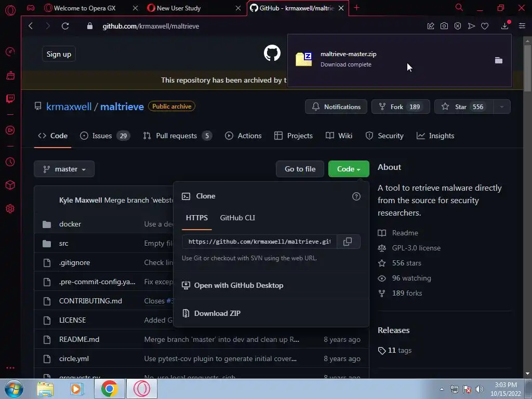Open the Pull requests tab
Image resolution: width=532 pixels, height=399 pixels.
178,136
